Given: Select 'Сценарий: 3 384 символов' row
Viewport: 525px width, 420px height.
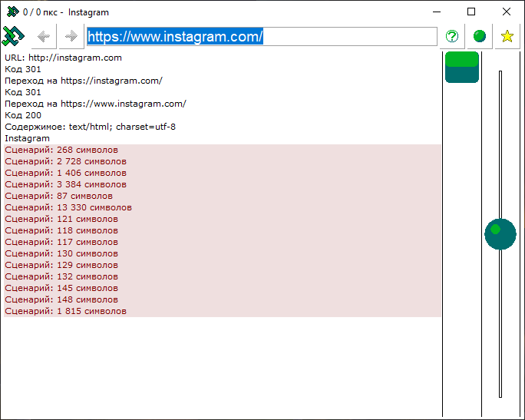Looking at the screenshot, I should [223, 184].
